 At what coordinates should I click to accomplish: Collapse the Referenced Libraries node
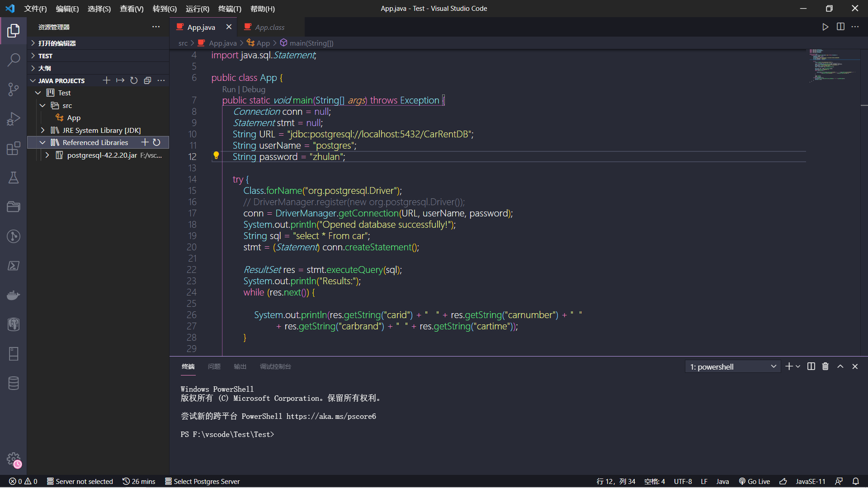click(42, 142)
